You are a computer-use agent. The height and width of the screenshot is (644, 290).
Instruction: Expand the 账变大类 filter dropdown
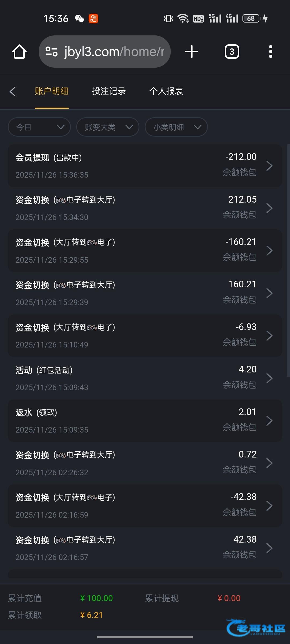(108, 127)
